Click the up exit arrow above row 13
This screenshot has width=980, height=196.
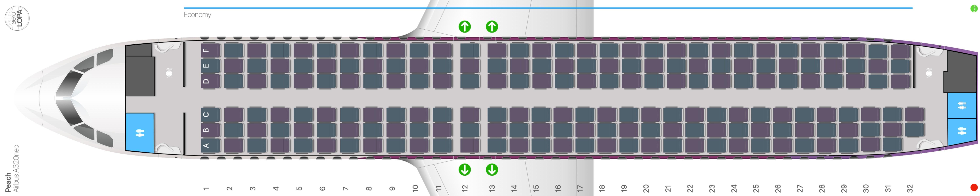click(x=492, y=27)
